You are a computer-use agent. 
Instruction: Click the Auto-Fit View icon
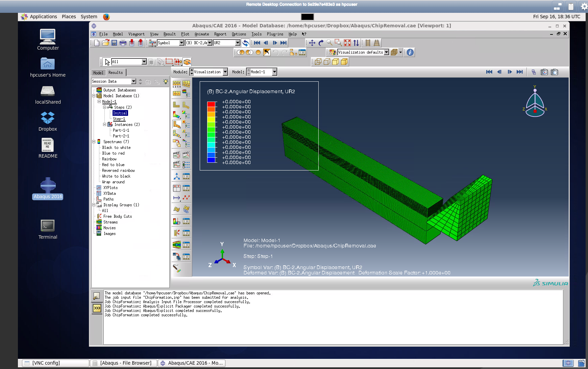pos(347,43)
